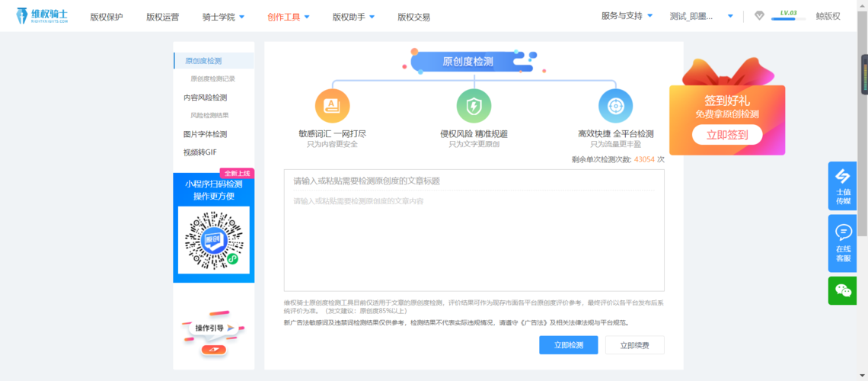
Task: Open the 骑士学院 menu label
Action: pos(219,17)
